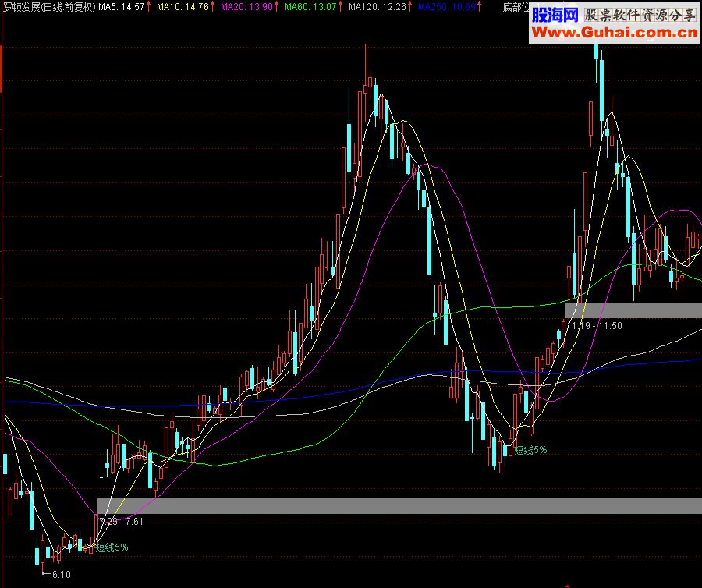Click the red up arrow after MA10: 14.76
This screenshot has width=702, height=588.
coord(212,7)
